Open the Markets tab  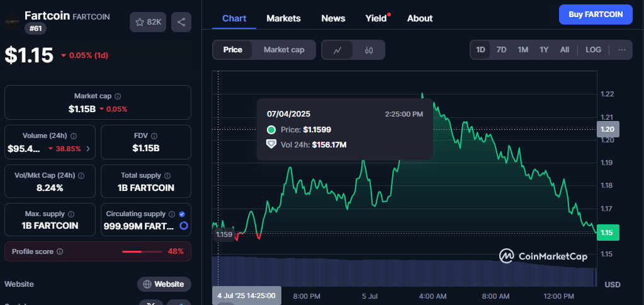point(283,18)
